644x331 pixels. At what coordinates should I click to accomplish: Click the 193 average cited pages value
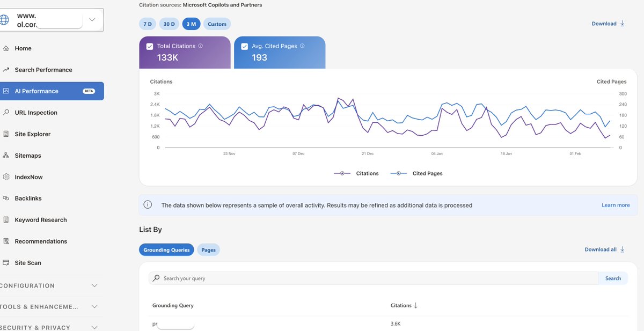click(x=259, y=57)
